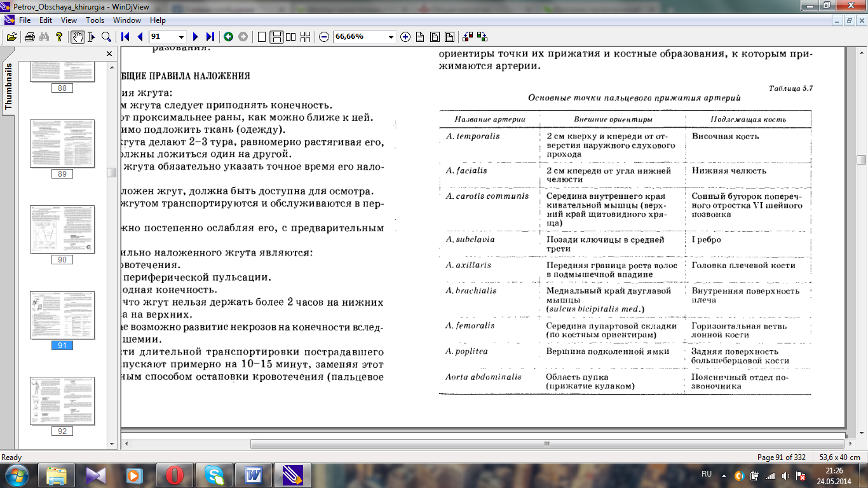The image size is (868, 488).
Task: Click the grey Forward navigation arrow
Action: point(243,37)
